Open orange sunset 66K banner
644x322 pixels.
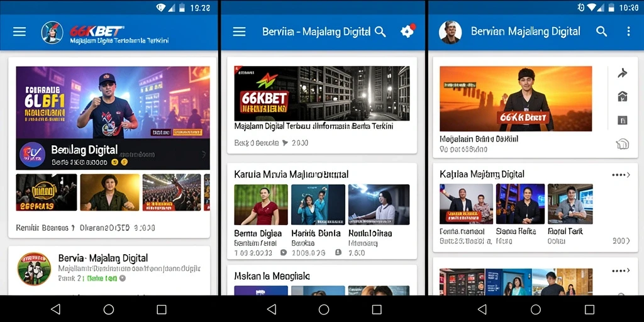coord(516,99)
